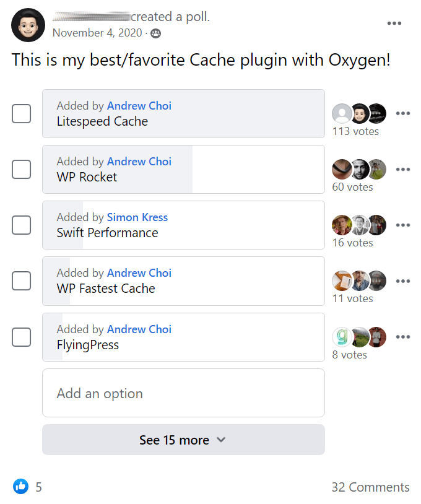Image resolution: width=421 pixels, height=504 pixels.
Task: View voters of Litespeed Cache avatars
Action: pos(359,113)
